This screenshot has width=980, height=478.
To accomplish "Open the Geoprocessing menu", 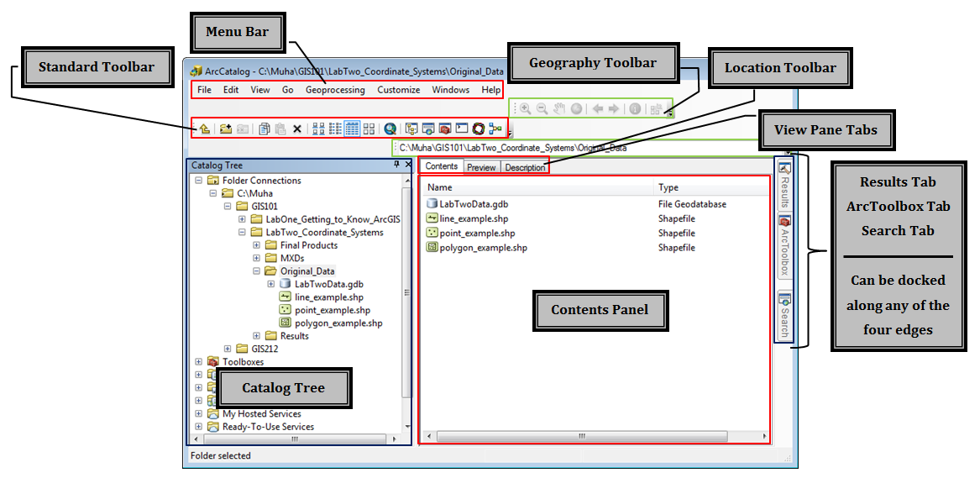I will 335,90.
